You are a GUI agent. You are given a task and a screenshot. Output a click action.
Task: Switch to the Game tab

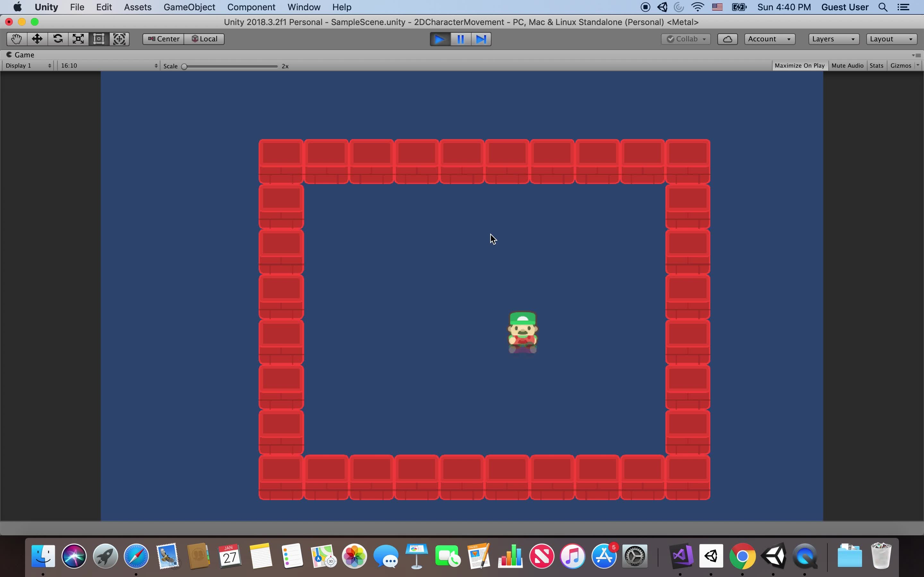pos(24,54)
